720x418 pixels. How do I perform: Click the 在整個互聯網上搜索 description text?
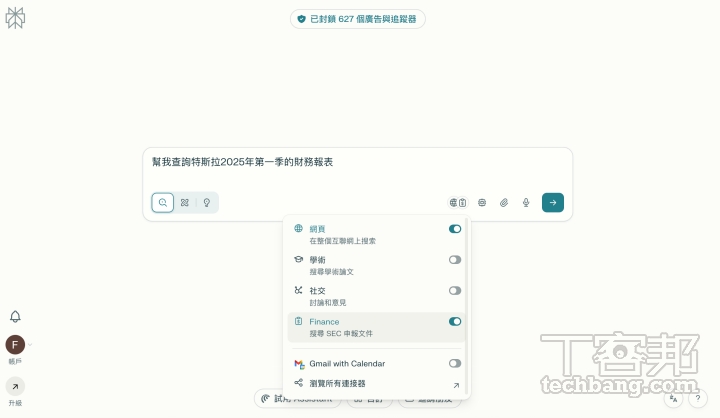[x=343, y=241]
